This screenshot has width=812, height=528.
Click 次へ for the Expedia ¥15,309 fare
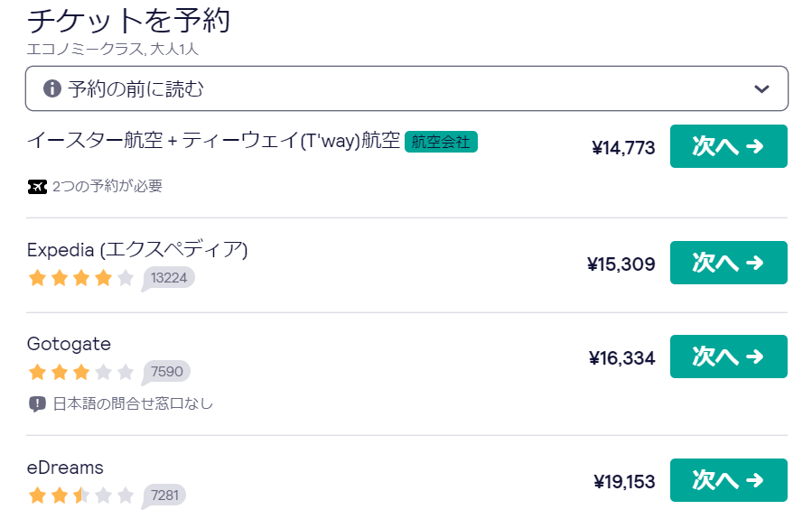point(729,263)
